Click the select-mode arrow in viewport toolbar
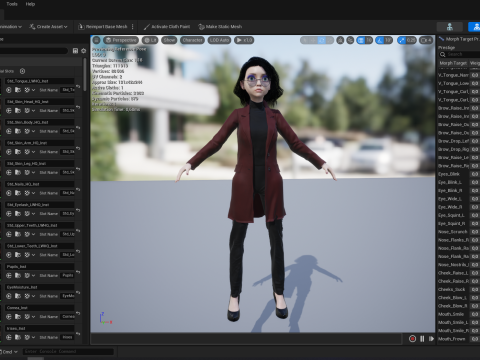Screen dimensions: 480x360 [305, 40]
